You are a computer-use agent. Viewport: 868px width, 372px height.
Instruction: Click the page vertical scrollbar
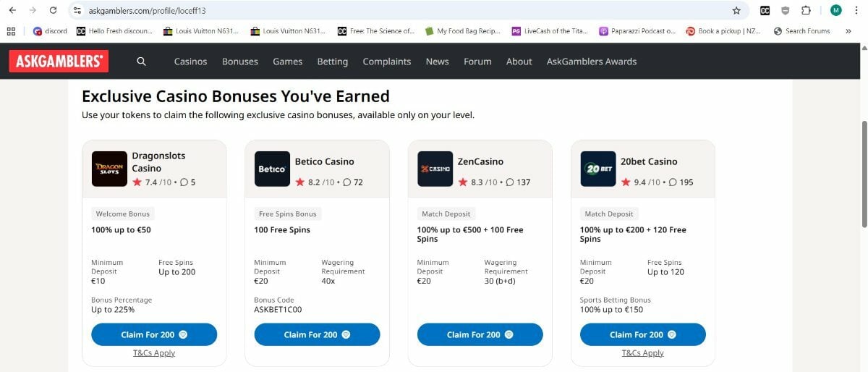[x=862, y=174]
